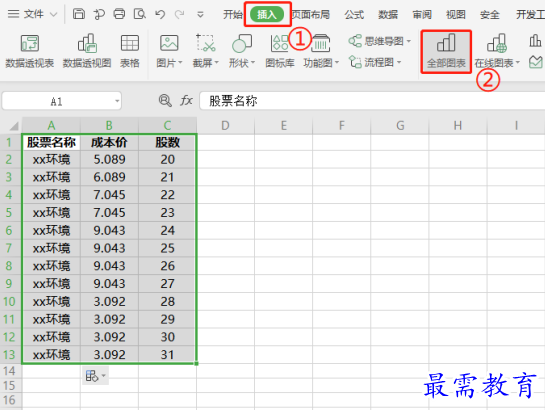Open the 文件 file menu
Viewport: 545px width, 417px height.
point(32,14)
